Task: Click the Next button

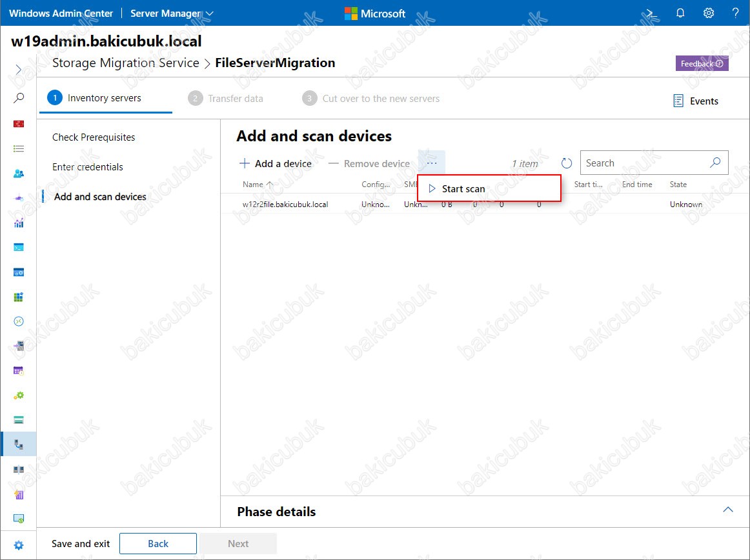Action: pyautogui.click(x=238, y=544)
